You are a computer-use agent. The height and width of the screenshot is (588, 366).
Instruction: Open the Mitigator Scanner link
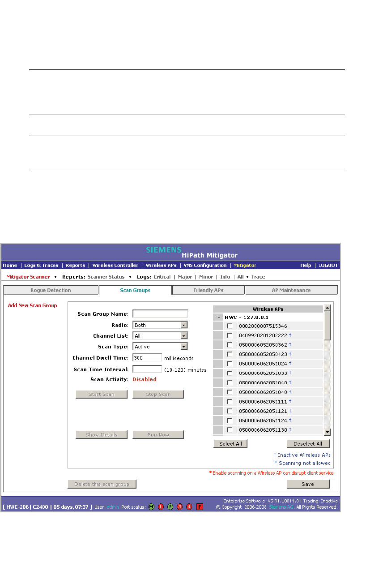[28, 277]
